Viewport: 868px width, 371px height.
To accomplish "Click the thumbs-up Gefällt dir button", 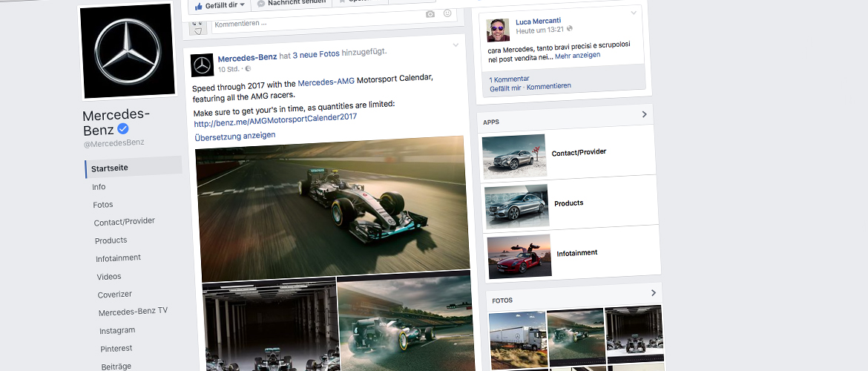I will [x=219, y=4].
